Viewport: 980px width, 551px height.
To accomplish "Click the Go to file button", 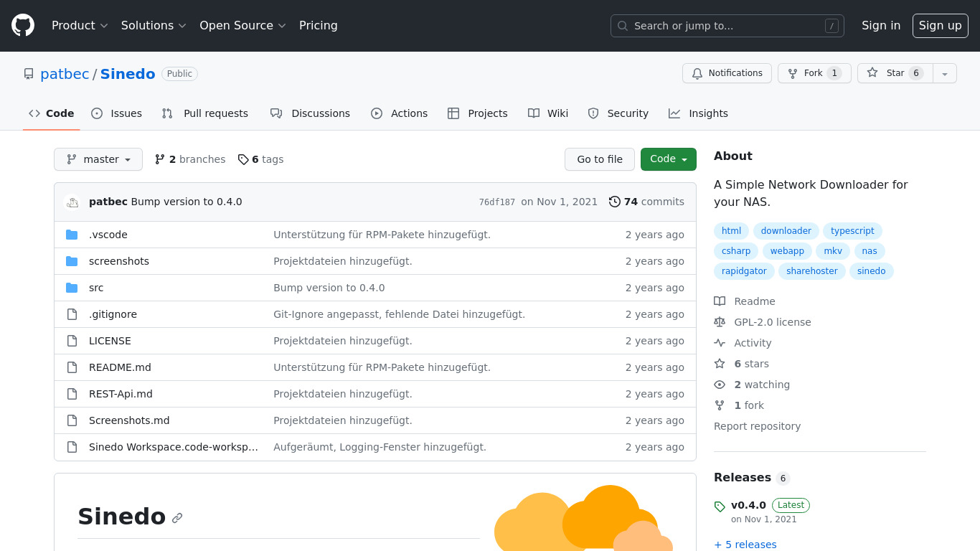I will click(x=600, y=159).
